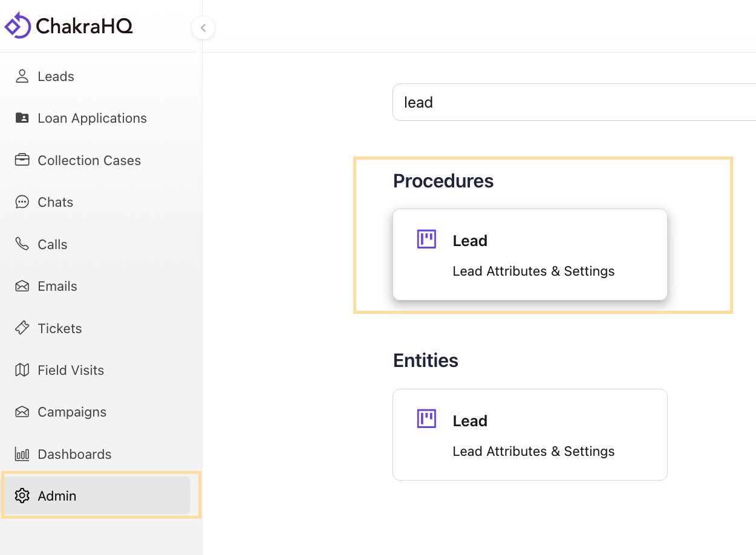756x555 pixels.
Task: Click the Dashboards bar chart icon
Action: (x=22, y=454)
